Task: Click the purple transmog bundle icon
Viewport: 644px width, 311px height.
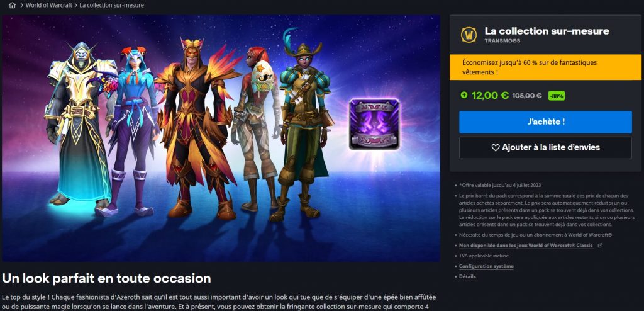Action: [x=374, y=124]
